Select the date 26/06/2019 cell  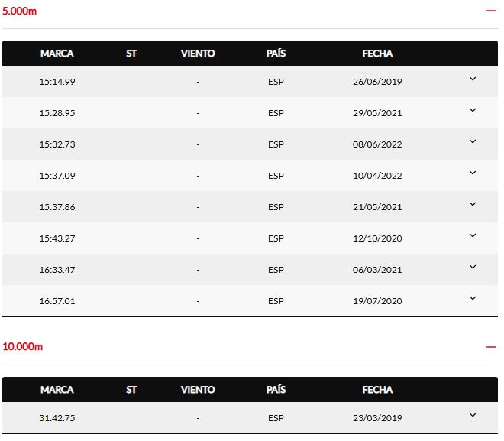(x=377, y=82)
